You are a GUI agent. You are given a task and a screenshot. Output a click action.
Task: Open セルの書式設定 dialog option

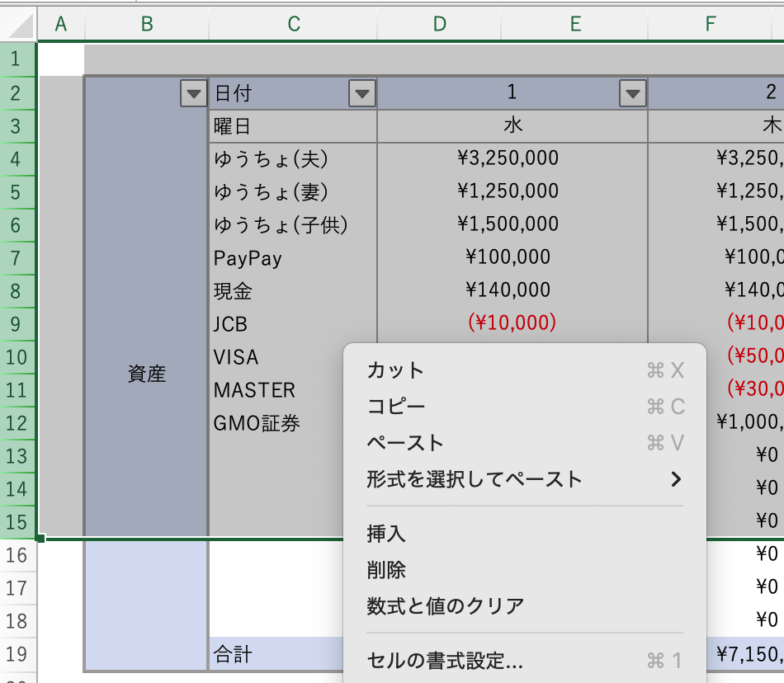point(445,661)
